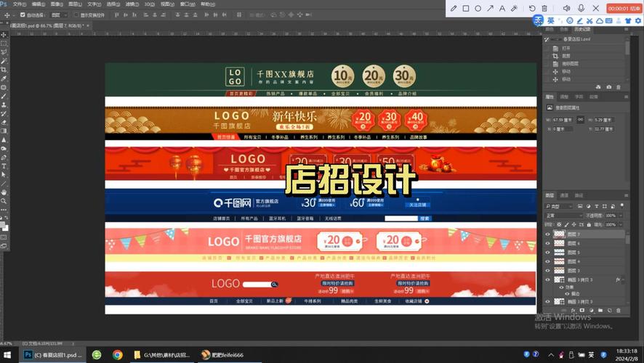Toggle show transform controls checkbox

(x=76, y=15)
